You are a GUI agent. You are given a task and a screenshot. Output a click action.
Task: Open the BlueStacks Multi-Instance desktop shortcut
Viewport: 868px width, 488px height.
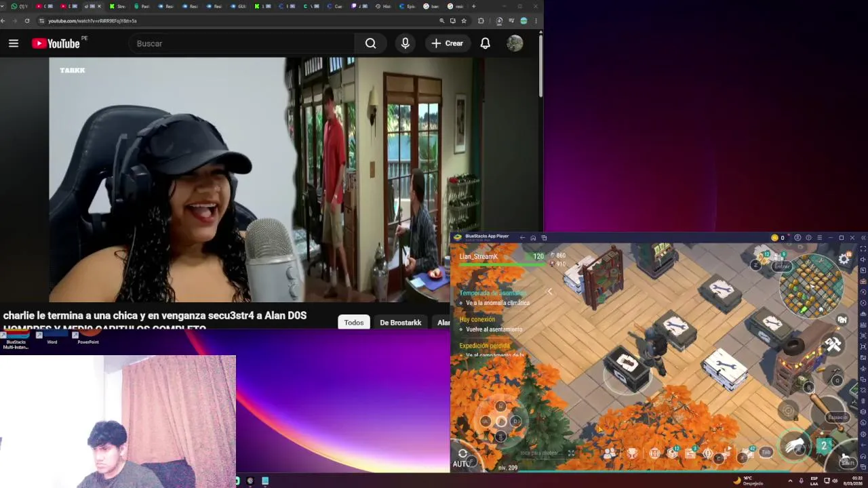(x=16, y=340)
